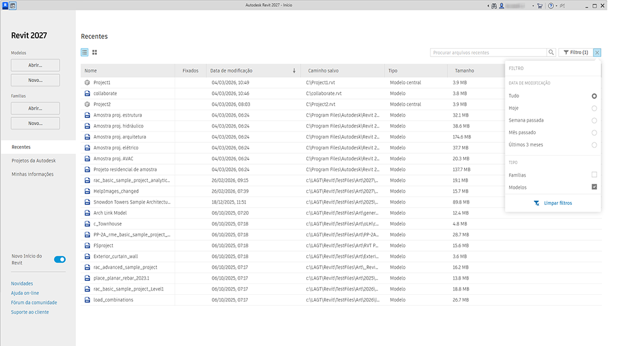Click Abrir... button under Modelos
The height and width of the screenshot is (346, 644).
point(35,65)
